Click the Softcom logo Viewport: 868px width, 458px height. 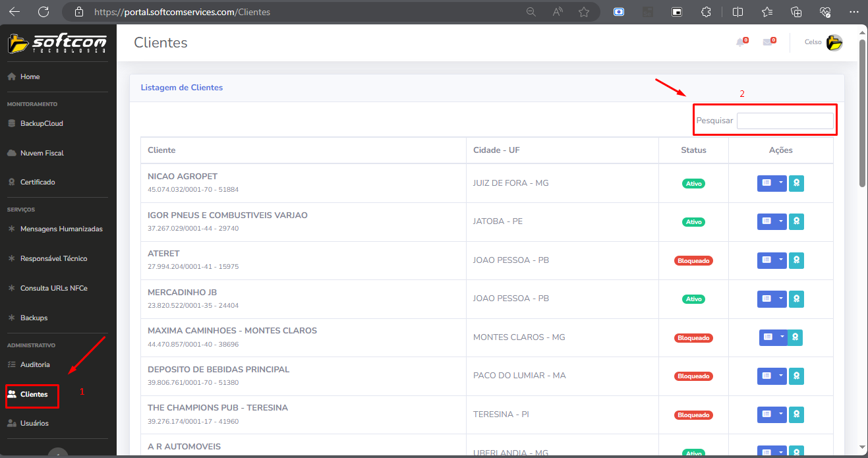57,43
